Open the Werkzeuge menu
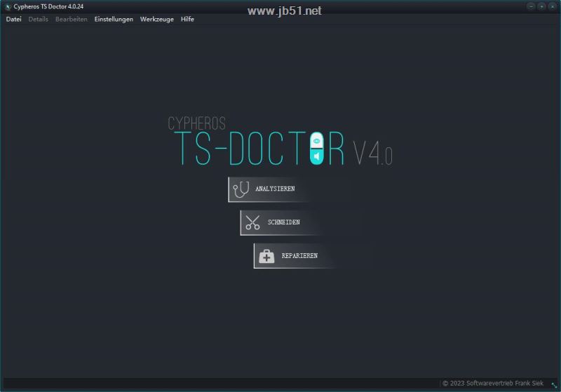The image size is (561, 392). coord(156,20)
